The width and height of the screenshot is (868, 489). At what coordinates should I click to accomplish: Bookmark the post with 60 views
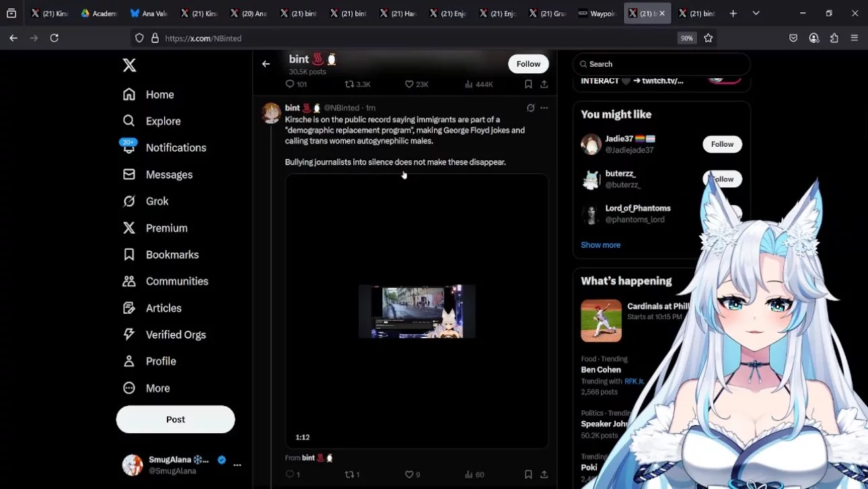coord(528,474)
